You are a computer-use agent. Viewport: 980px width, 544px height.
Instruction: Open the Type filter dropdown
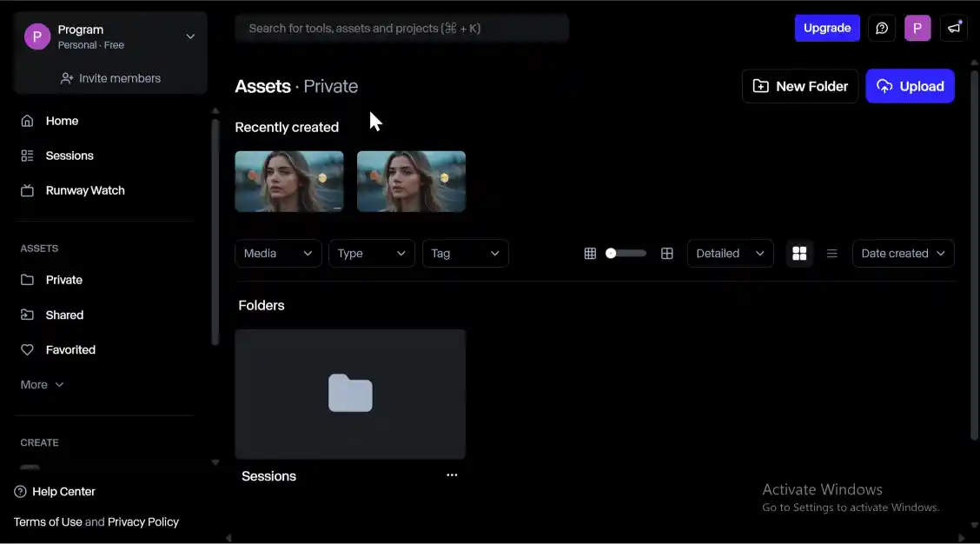[x=372, y=254]
